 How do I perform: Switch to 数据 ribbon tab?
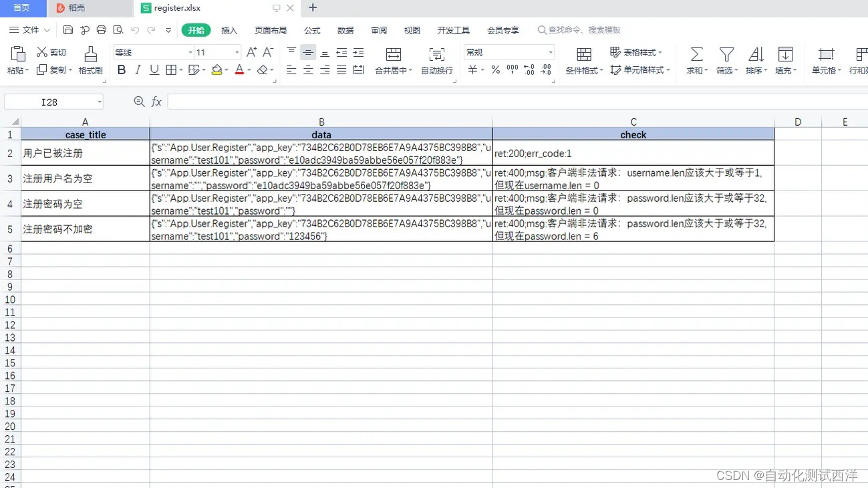345,30
